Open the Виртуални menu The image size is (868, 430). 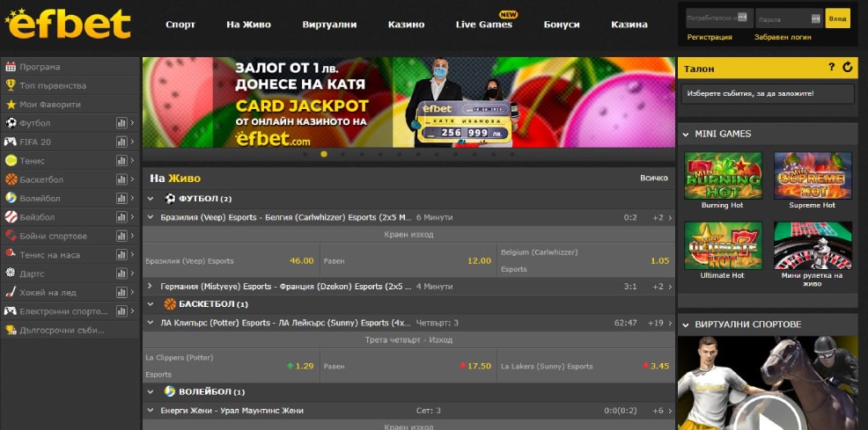[329, 25]
